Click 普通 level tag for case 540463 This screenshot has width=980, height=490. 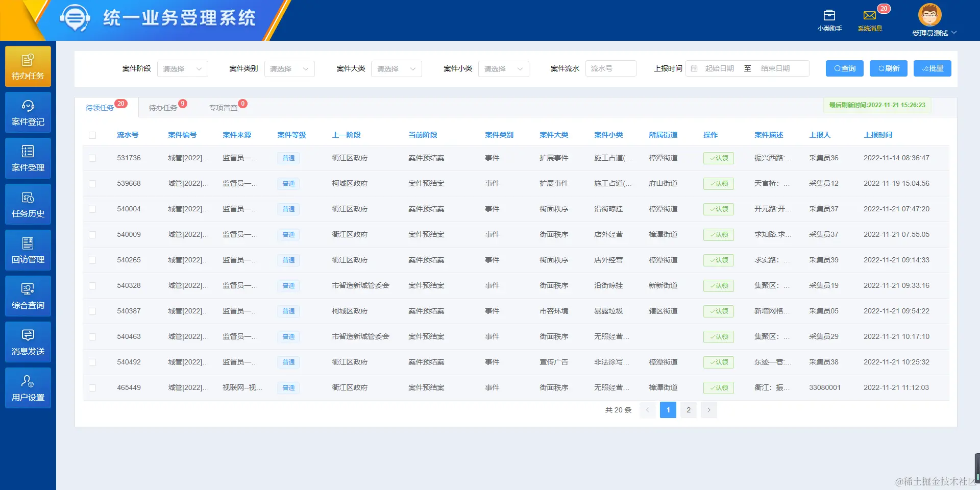point(288,337)
